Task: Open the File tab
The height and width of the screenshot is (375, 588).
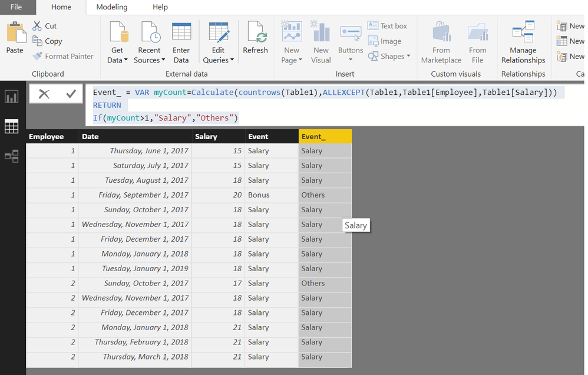Action: point(16,7)
